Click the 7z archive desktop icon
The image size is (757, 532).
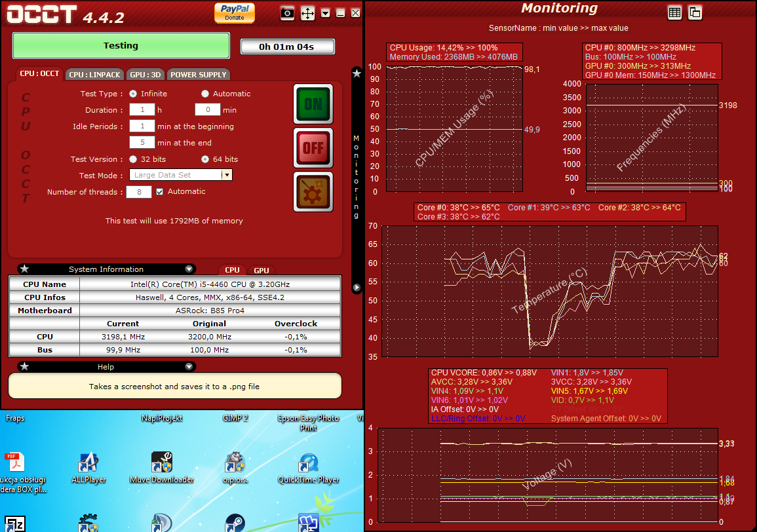[15, 523]
